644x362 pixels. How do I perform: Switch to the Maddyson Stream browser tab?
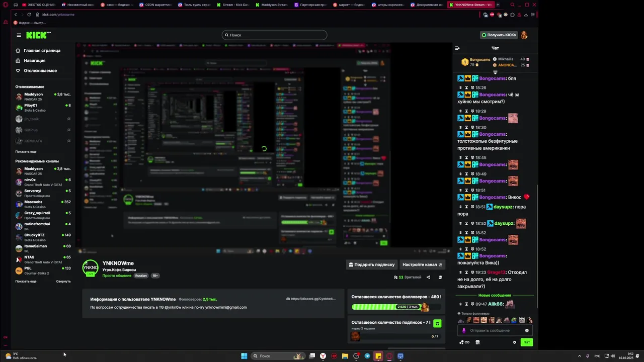271,5
